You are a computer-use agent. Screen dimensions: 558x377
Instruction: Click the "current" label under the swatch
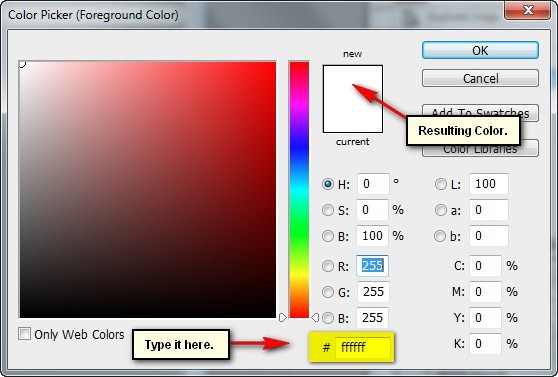pos(352,142)
